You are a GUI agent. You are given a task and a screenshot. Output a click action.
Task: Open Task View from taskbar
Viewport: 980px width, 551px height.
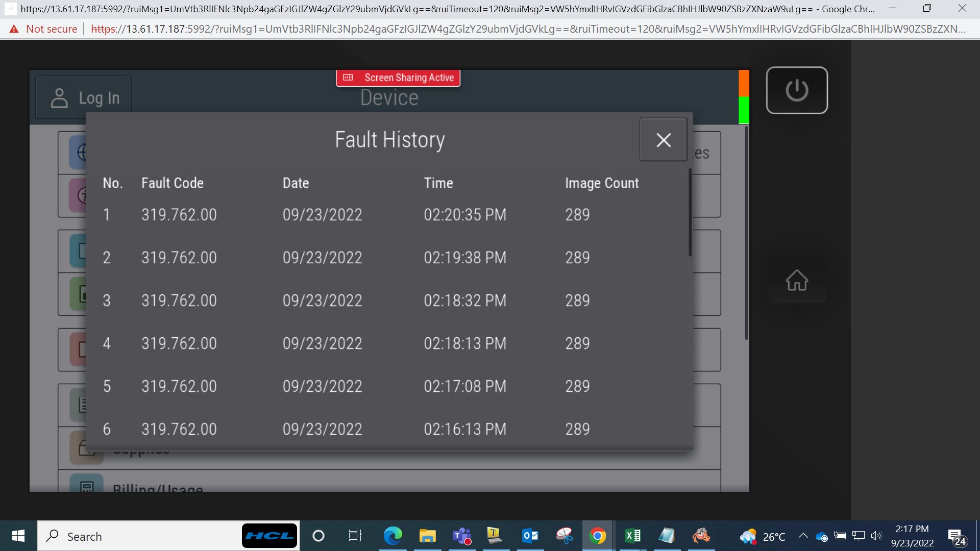[x=355, y=536]
